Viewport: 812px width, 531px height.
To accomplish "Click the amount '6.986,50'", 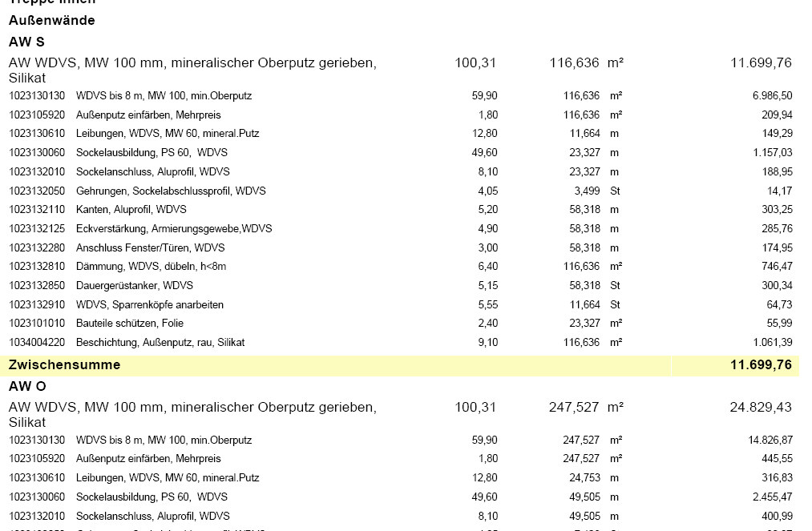I will pyautogui.click(x=772, y=96).
